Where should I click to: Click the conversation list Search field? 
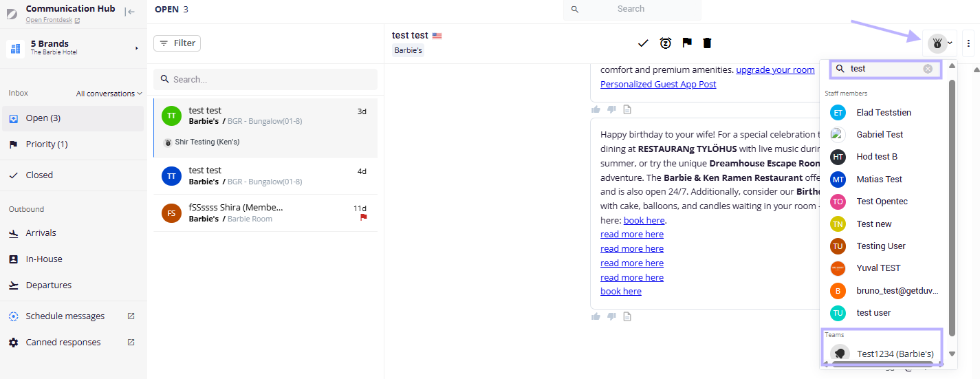[x=265, y=80]
